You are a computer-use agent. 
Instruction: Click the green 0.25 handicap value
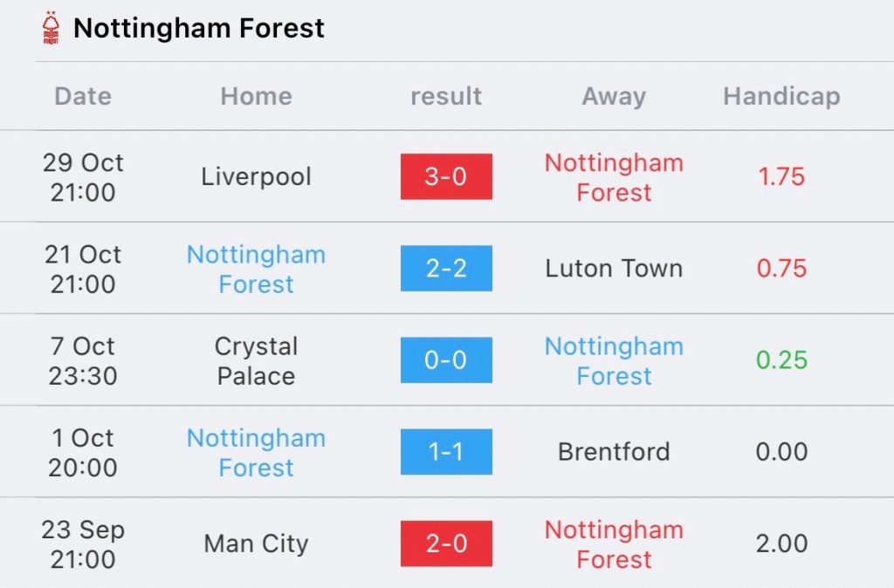pos(781,360)
